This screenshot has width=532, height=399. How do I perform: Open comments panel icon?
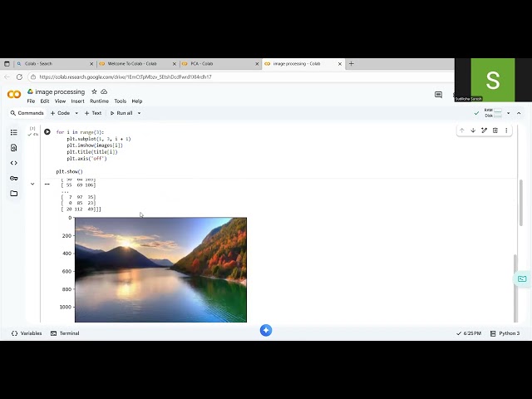[438, 95]
